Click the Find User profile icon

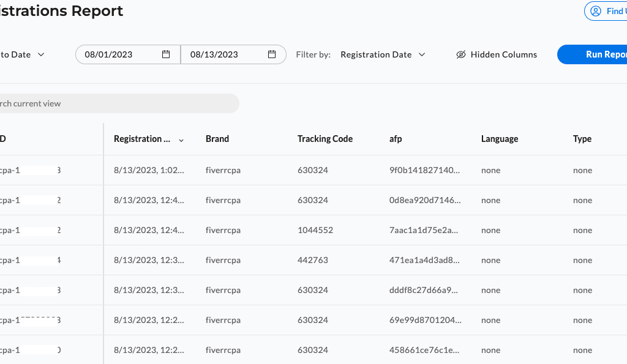pyautogui.click(x=596, y=11)
